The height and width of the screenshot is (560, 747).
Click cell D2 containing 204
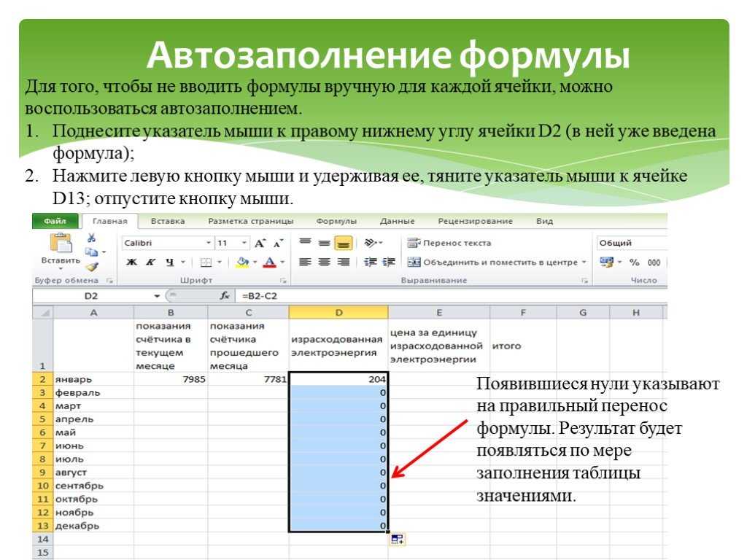point(338,379)
